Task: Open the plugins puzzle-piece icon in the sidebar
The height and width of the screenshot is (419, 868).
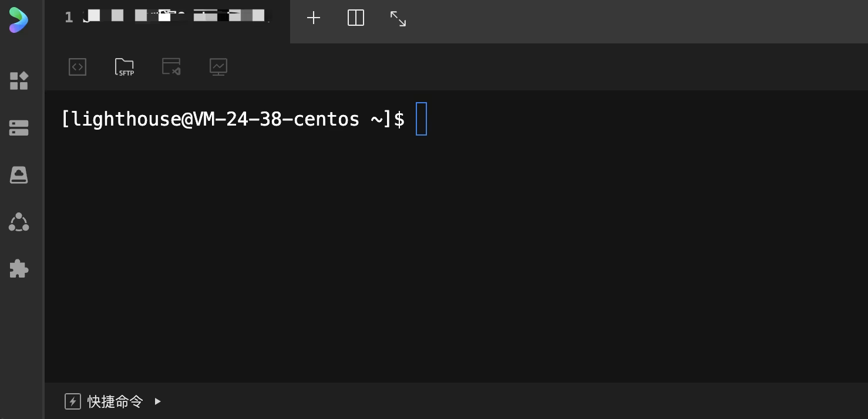Action: (19, 269)
